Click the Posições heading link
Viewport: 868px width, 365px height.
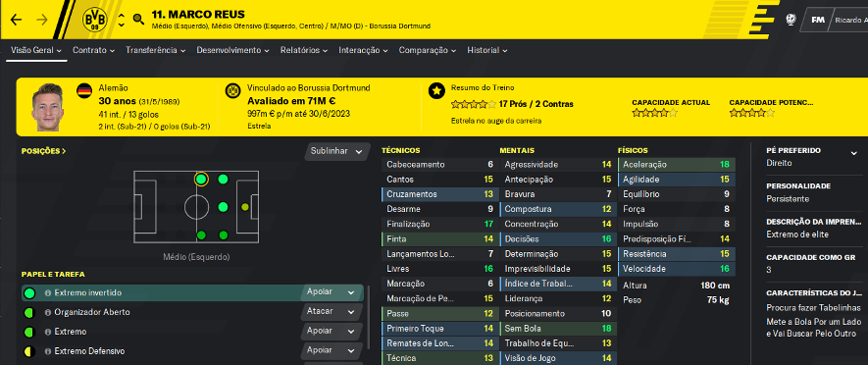pyautogui.click(x=43, y=151)
